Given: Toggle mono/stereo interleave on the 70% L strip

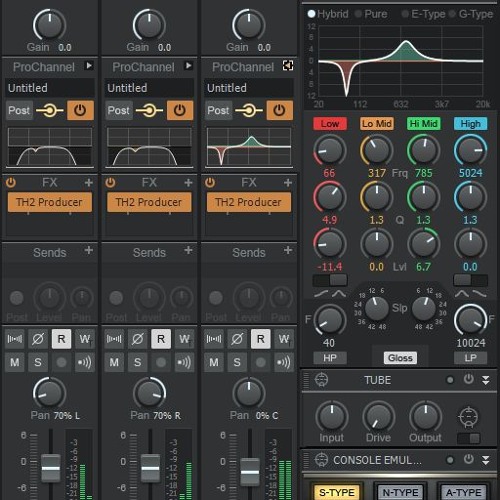Looking at the screenshot, I should 15,339.
